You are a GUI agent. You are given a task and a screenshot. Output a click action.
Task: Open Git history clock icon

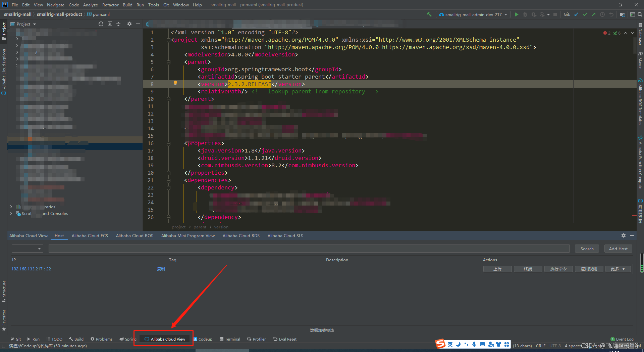602,14
